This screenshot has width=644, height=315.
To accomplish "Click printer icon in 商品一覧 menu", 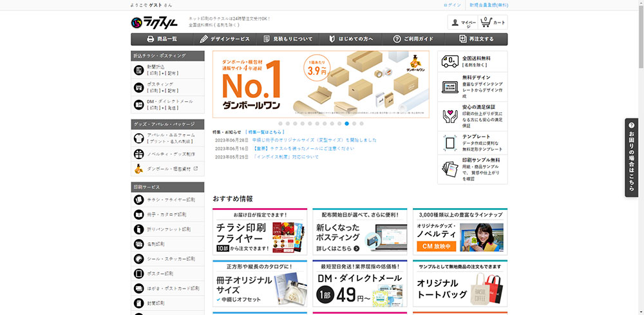I will [x=150, y=39].
